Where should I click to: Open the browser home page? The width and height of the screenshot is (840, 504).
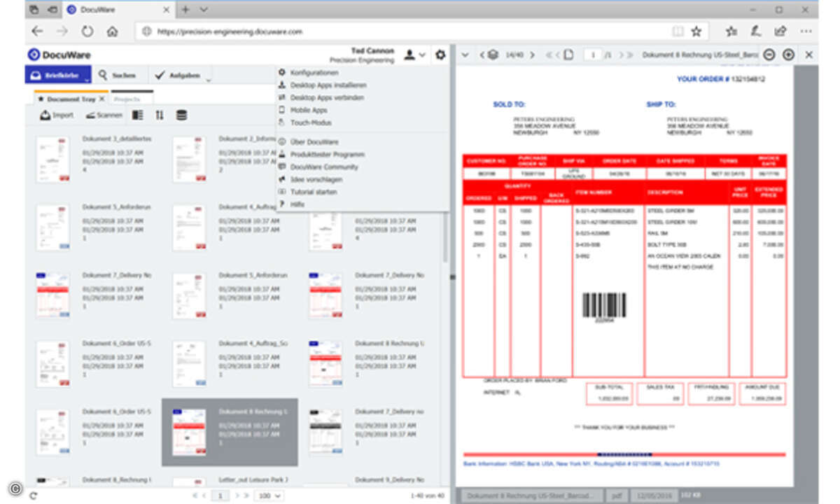click(x=112, y=31)
